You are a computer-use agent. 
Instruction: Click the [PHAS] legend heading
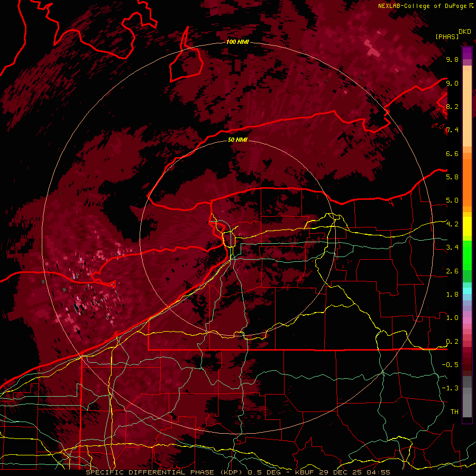point(447,36)
